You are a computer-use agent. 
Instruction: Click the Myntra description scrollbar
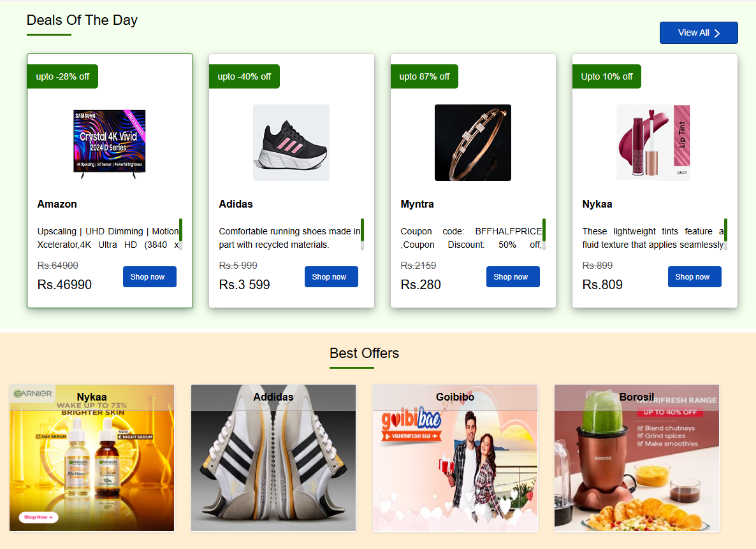[x=544, y=234]
